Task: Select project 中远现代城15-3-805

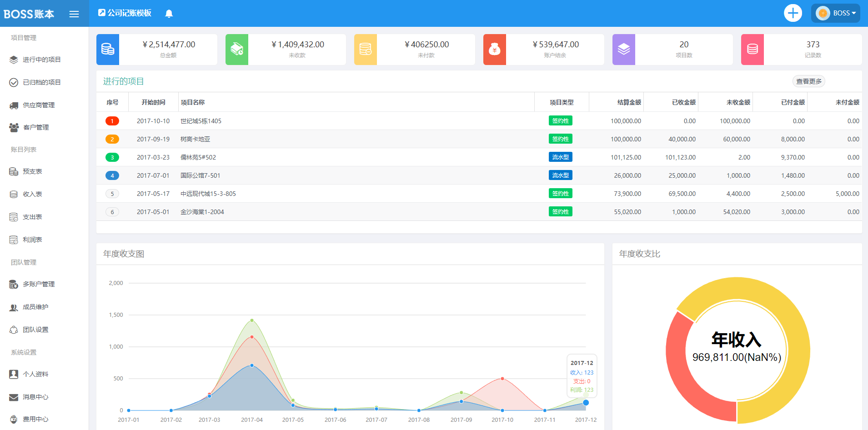Action: click(208, 194)
